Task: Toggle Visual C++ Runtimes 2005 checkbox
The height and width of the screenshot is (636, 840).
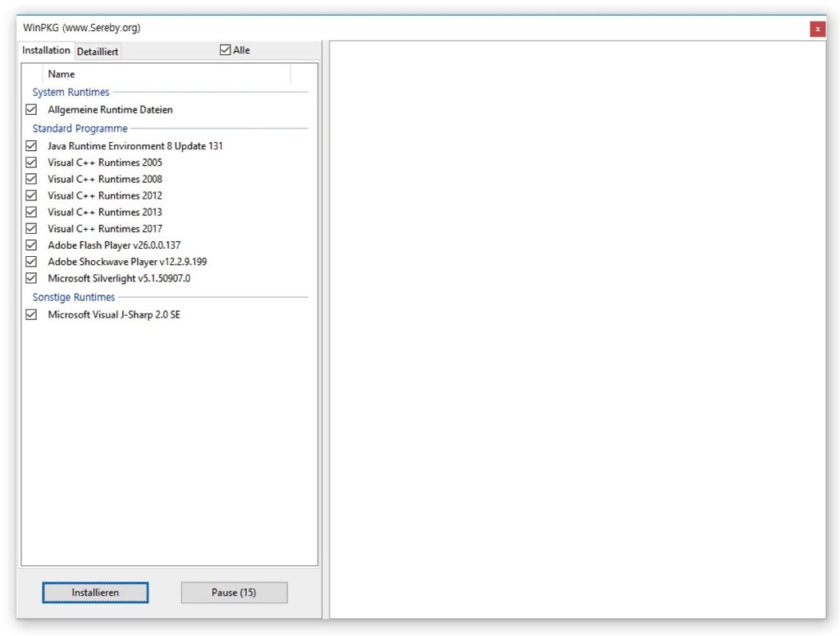Action: 31,162
